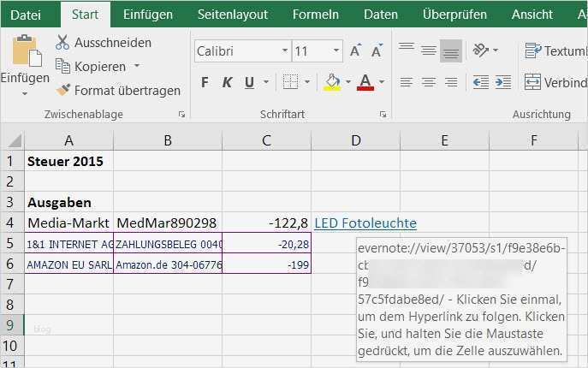Open the font color dropdown arrow
The height and width of the screenshot is (368, 588).
click(x=382, y=82)
